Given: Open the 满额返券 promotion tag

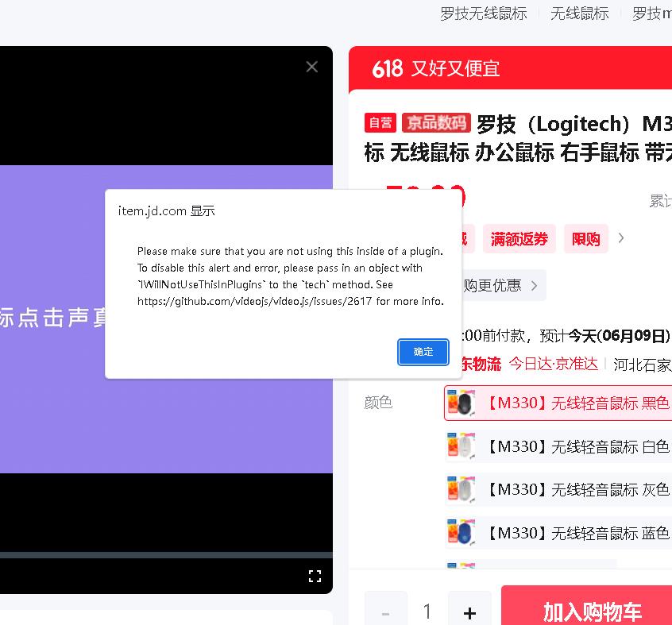Looking at the screenshot, I should click(519, 238).
